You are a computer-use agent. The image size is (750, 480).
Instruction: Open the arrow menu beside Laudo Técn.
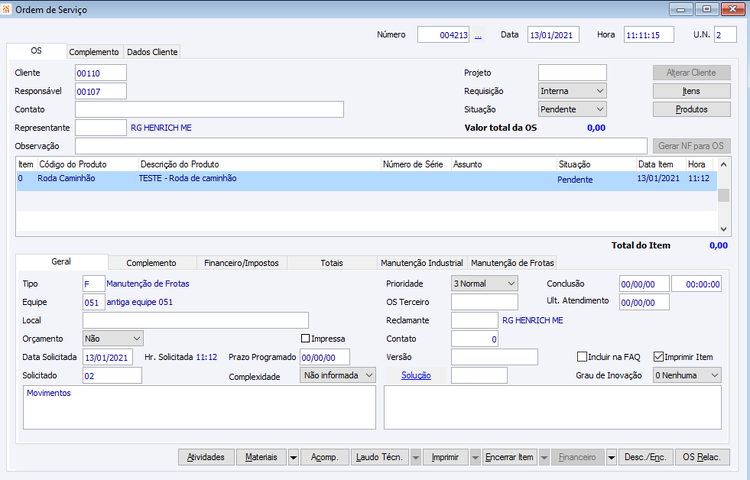coord(416,458)
